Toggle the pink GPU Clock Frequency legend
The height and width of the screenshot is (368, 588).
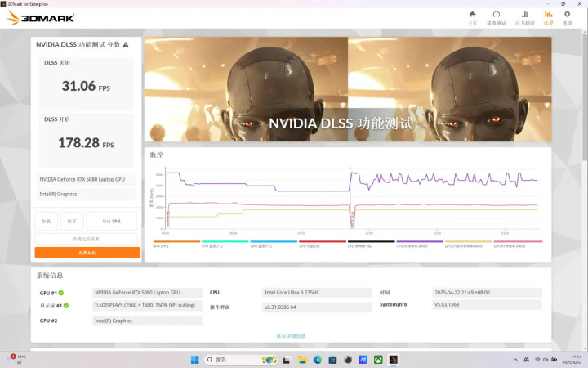pos(518,244)
